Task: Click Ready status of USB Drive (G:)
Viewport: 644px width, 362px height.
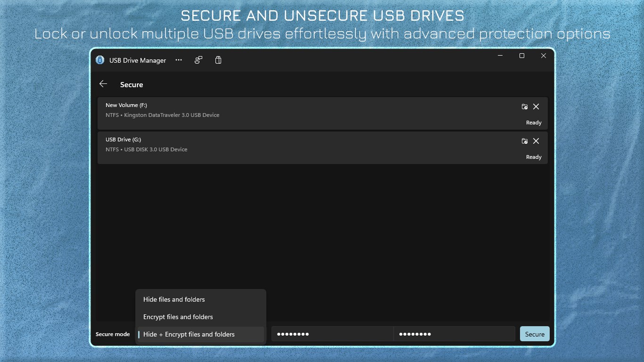Action: tap(534, 157)
